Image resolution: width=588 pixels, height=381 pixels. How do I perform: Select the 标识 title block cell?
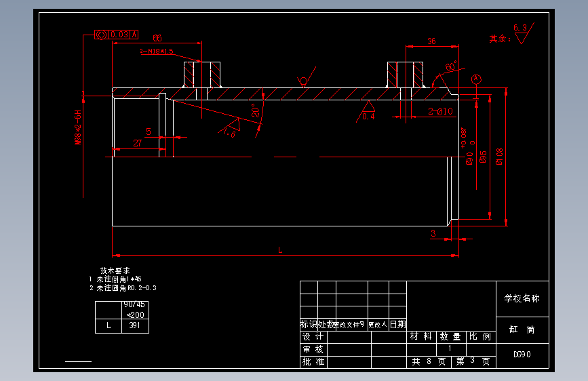point(309,324)
